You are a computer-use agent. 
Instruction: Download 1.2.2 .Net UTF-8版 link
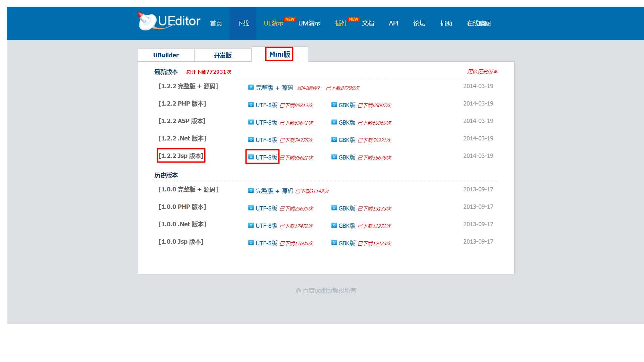pyautogui.click(x=267, y=140)
